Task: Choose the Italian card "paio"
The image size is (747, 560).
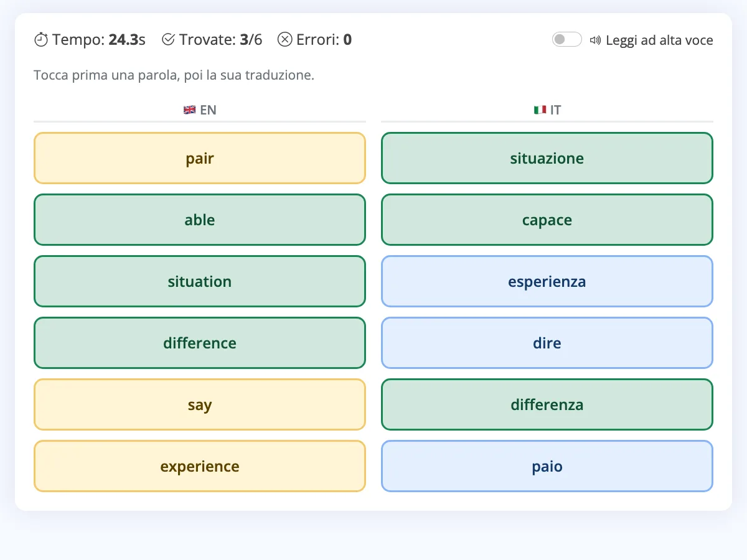Action: [x=547, y=466]
